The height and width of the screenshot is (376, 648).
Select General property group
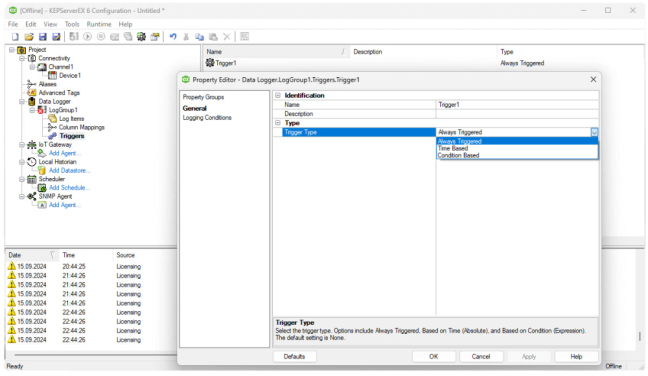195,108
